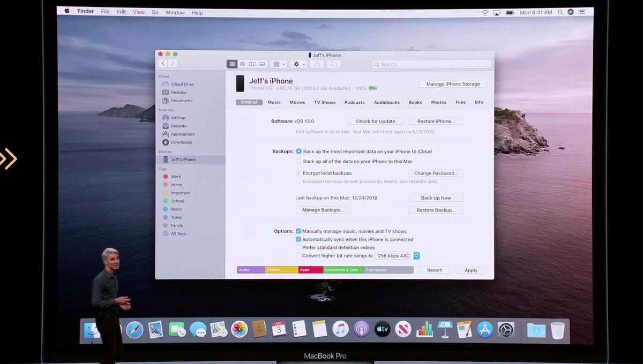Open Manage Backups... dialog

pyautogui.click(x=323, y=210)
